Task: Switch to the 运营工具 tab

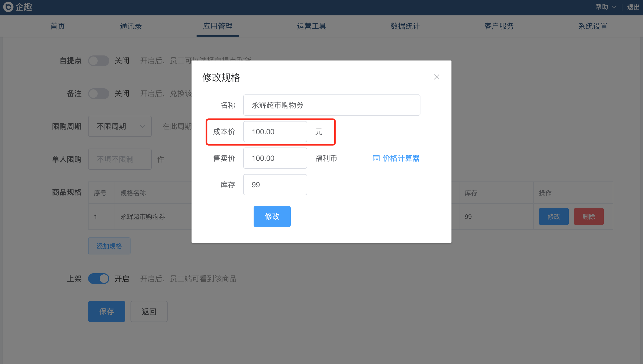Action: (x=311, y=26)
